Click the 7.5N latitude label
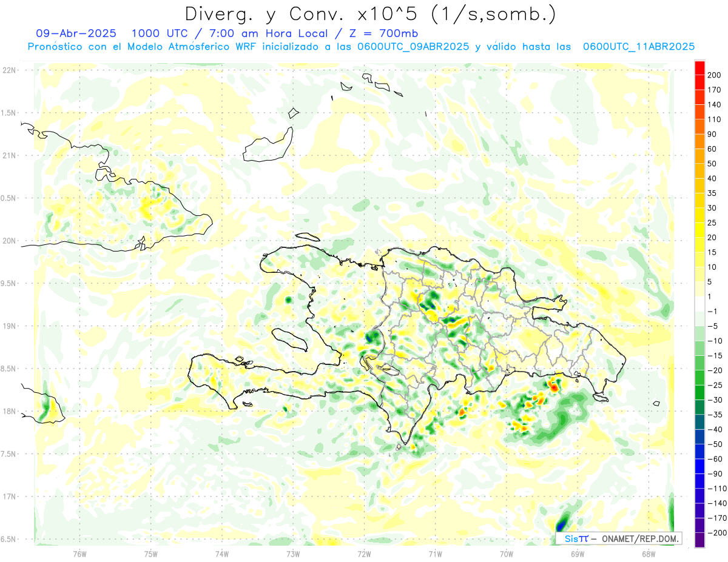This screenshot has width=728, height=562. point(8,454)
